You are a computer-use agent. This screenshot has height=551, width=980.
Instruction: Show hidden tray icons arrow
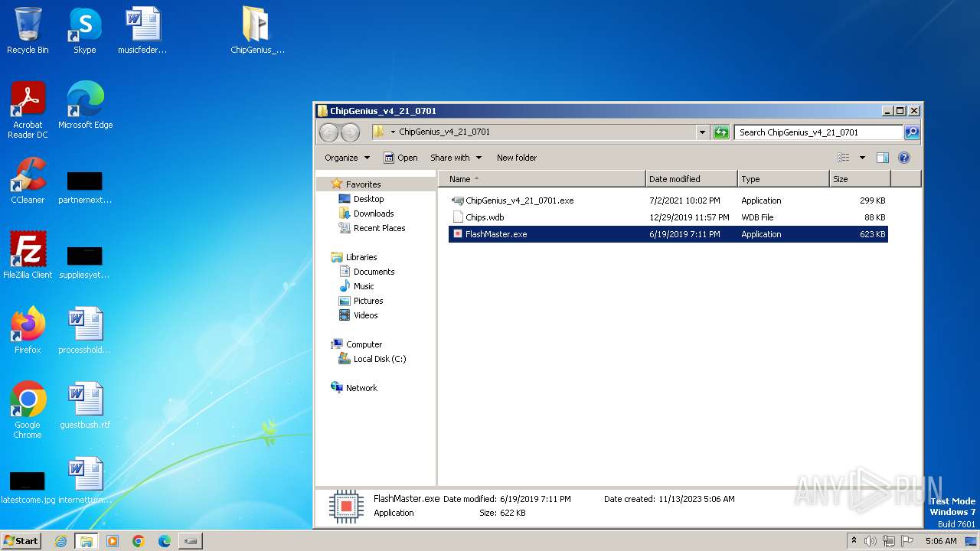[854, 541]
